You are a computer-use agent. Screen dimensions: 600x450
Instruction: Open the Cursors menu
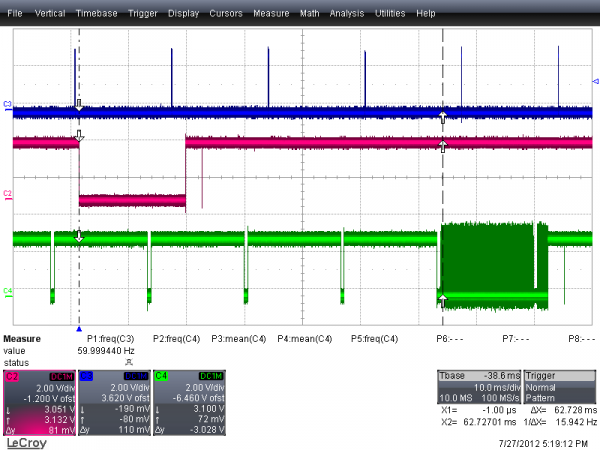pyautogui.click(x=226, y=16)
